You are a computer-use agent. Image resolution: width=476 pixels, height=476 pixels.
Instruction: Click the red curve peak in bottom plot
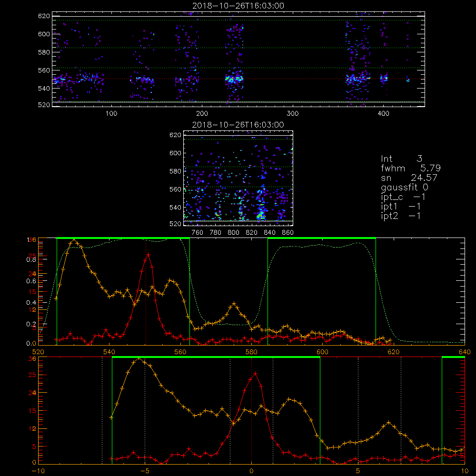255,373
